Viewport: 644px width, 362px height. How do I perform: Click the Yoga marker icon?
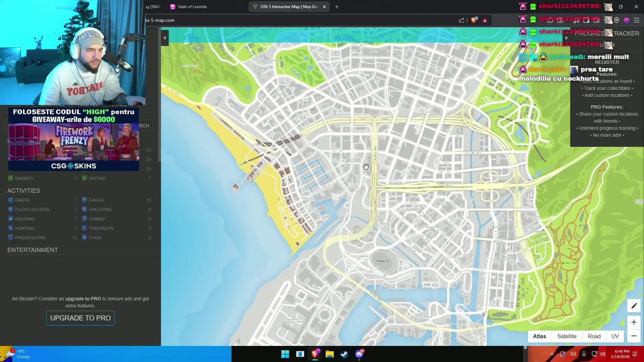85,237
